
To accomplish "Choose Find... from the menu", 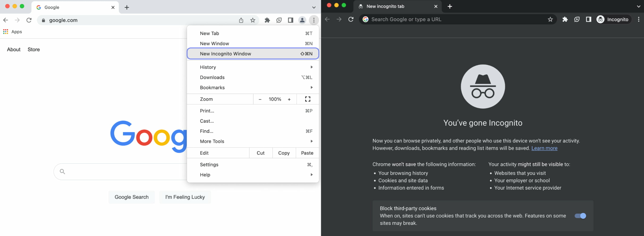I will pyautogui.click(x=253, y=131).
